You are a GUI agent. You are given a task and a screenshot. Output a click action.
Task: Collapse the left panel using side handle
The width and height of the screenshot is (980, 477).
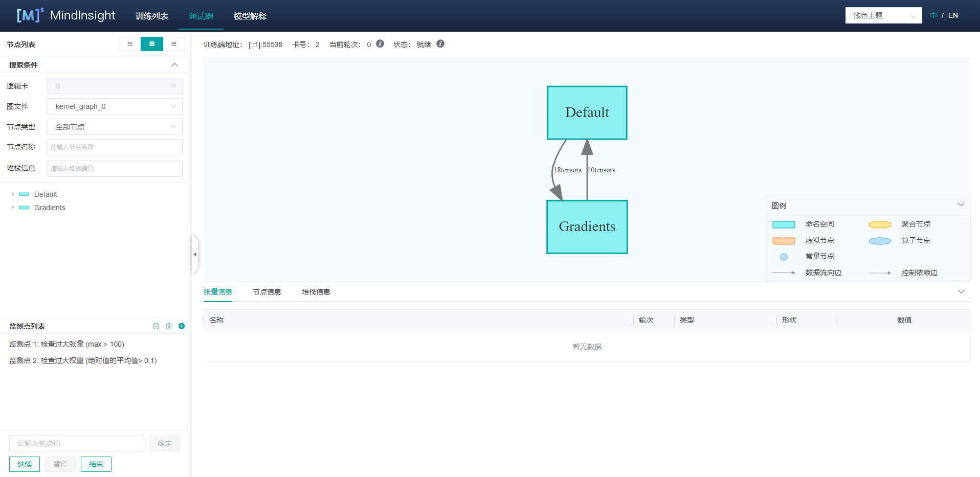pyautogui.click(x=195, y=254)
